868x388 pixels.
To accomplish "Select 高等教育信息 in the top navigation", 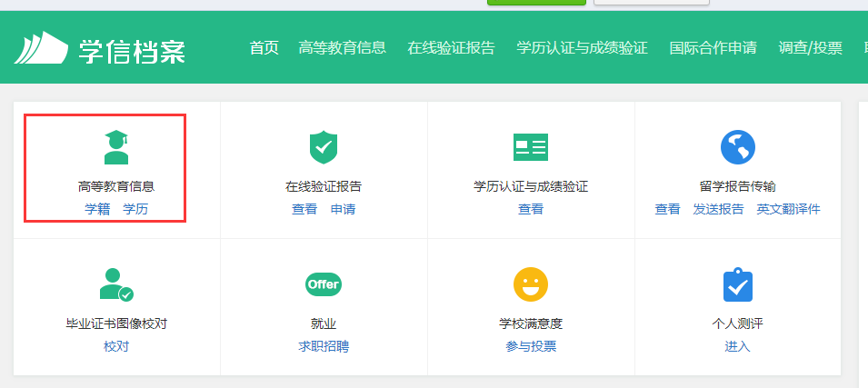I will [x=342, y=48].
